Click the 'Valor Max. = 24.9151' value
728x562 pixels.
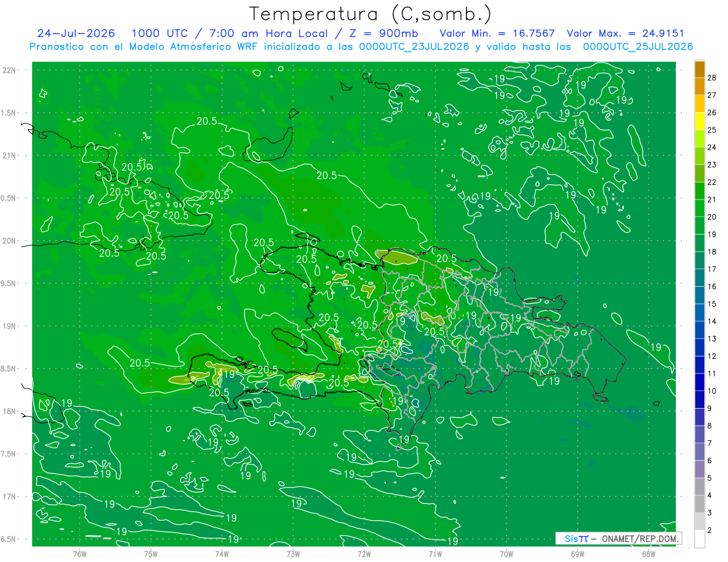point(626,33)
